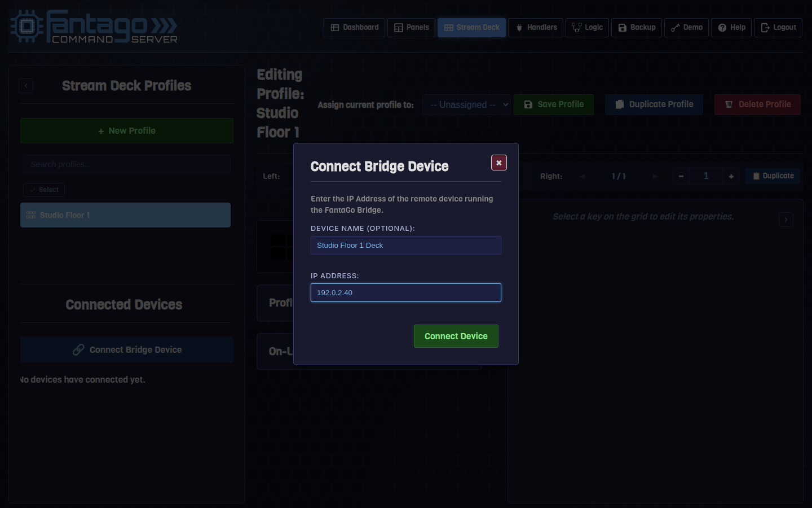Click the '1 / 1' page indicator
This screenshot has width=812, height=508.
(x=619, y=176)
